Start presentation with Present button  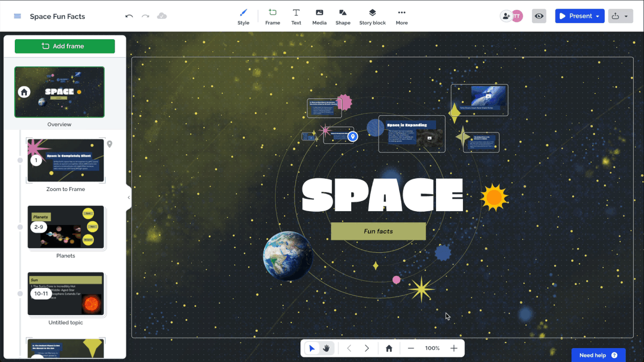(x=575, y=16)
